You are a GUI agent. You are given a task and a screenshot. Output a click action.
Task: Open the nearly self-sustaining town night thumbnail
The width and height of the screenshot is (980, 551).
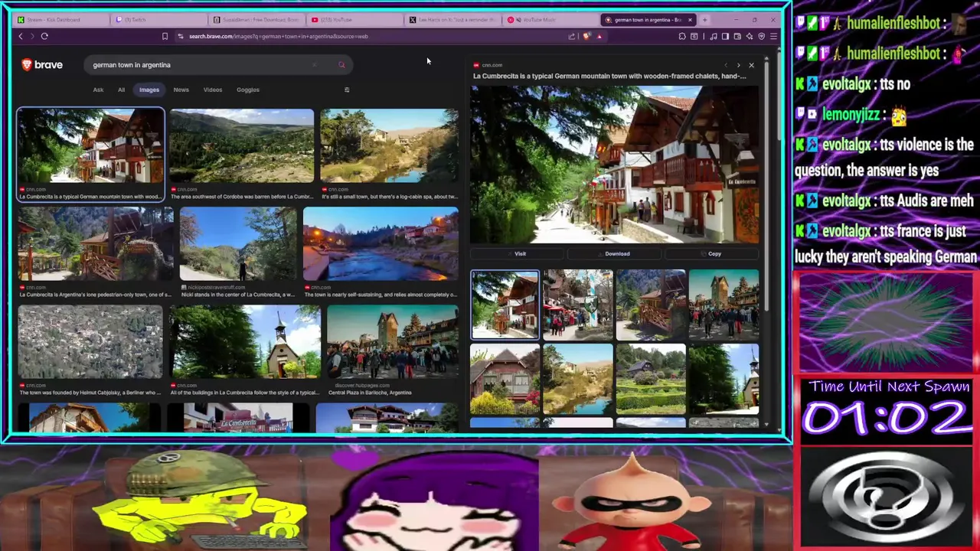pyautogui.click(x=381, y=244)
